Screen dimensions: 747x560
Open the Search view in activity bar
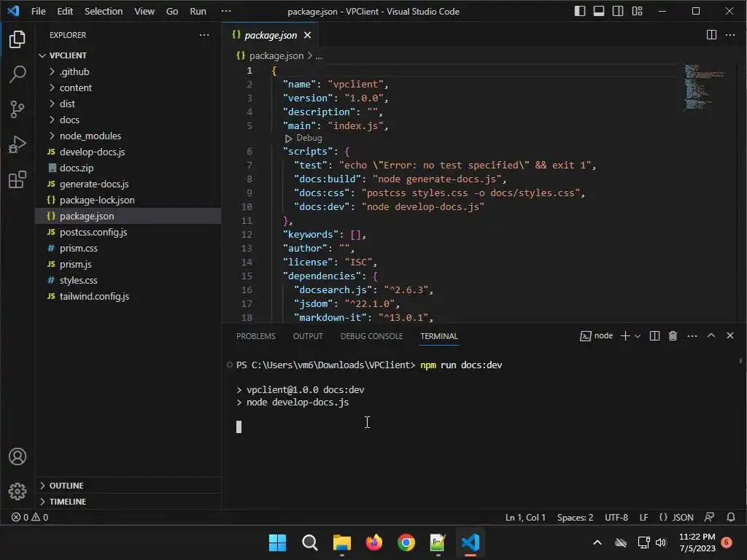(18, 74)
